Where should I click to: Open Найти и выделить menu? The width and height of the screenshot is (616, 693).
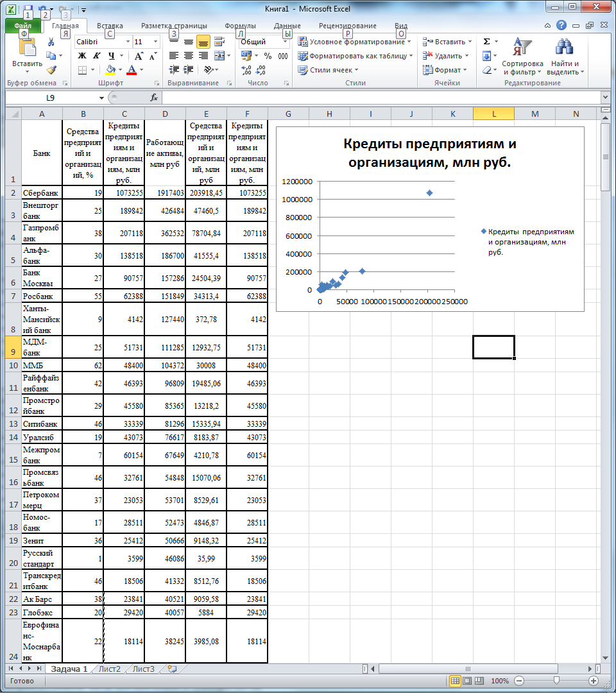coord(565,56)
